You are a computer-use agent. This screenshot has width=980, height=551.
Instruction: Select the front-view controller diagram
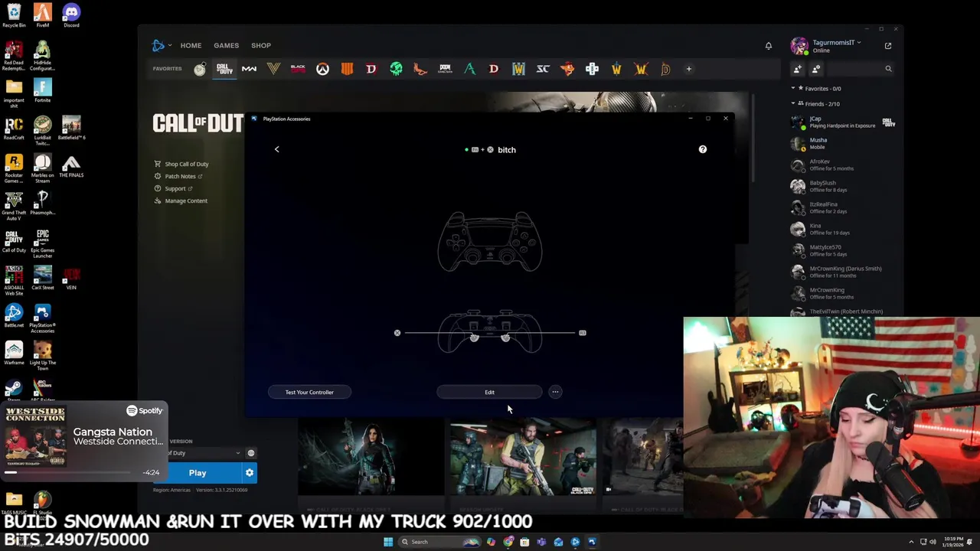(x=489, y=242)
